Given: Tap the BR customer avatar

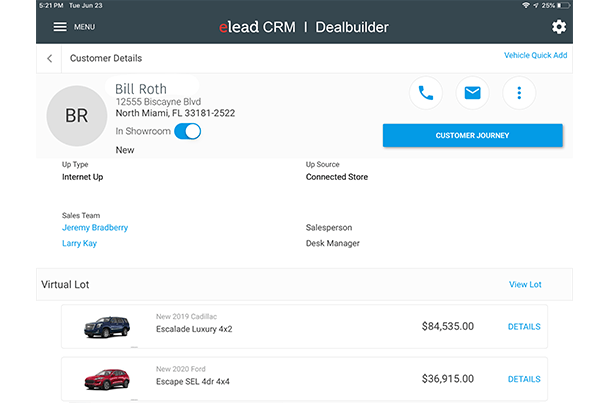Looking at the screenshot, I should (x=77, y=115).
